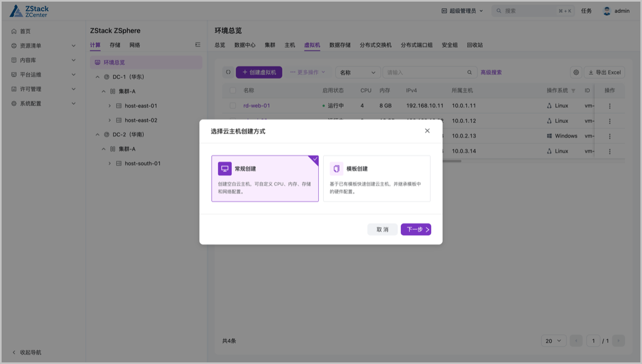Viewport: 642px width, 364px height.
Task: Collapse the DC-2（华南） tree node
Action: (x=97, y=135)
